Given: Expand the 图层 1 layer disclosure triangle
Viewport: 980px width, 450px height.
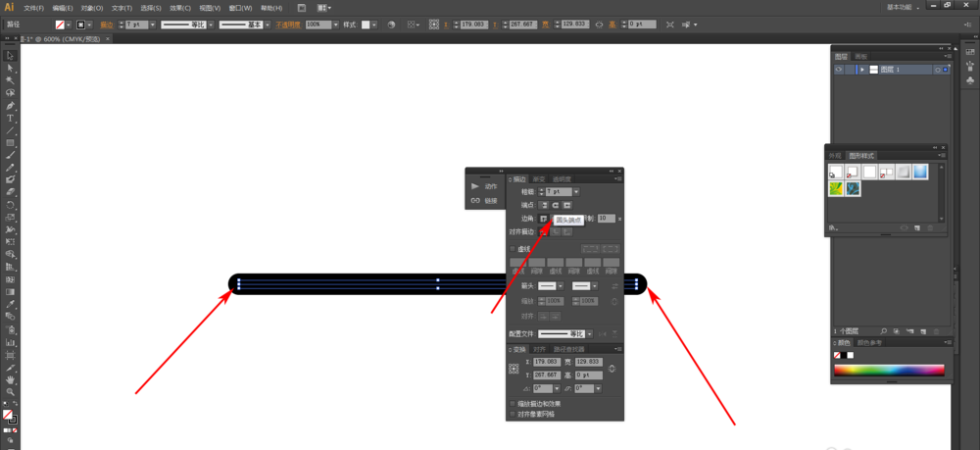Looking at the screenshot, I should click(x=861, y=71).
